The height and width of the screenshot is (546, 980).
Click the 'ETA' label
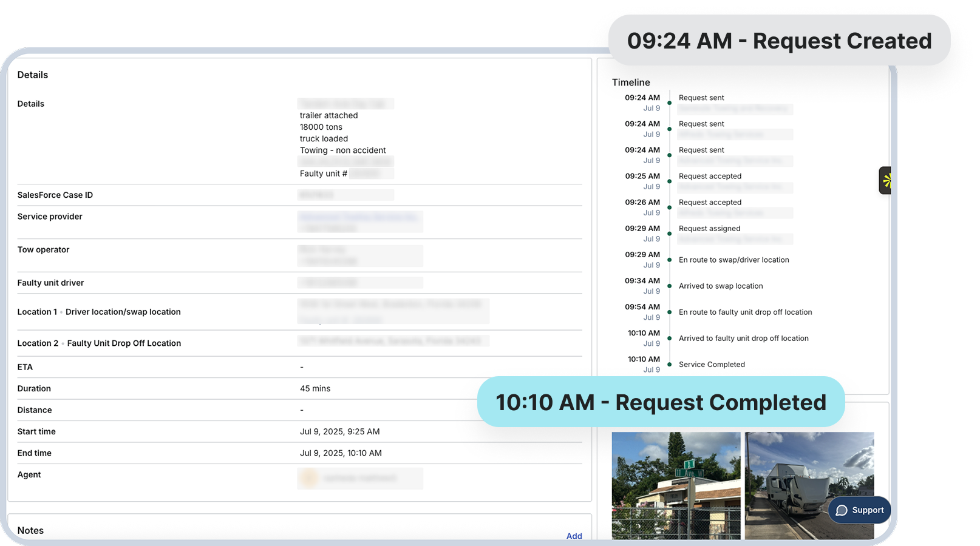(25, 367)
